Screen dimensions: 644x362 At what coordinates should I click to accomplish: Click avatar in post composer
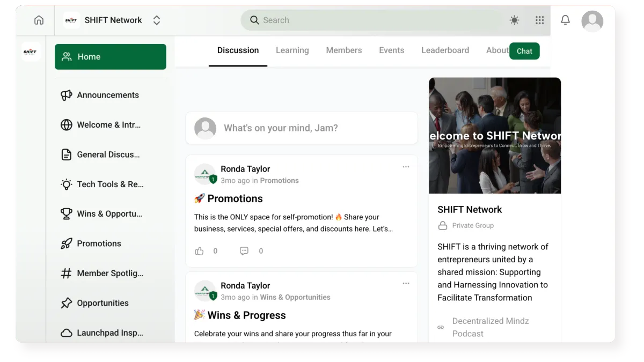(205, 129)
